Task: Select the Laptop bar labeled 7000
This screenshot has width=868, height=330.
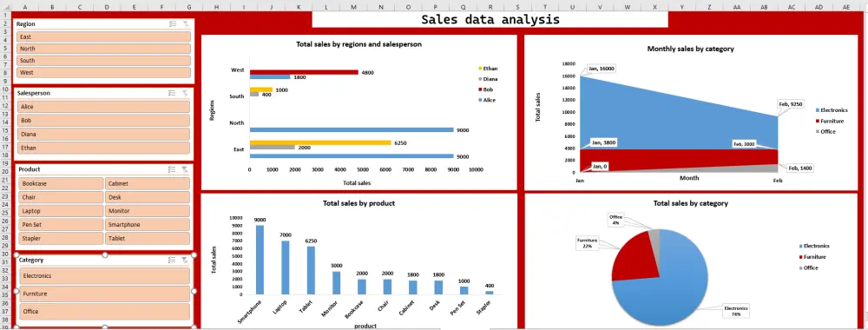Action: pos(285,267)
